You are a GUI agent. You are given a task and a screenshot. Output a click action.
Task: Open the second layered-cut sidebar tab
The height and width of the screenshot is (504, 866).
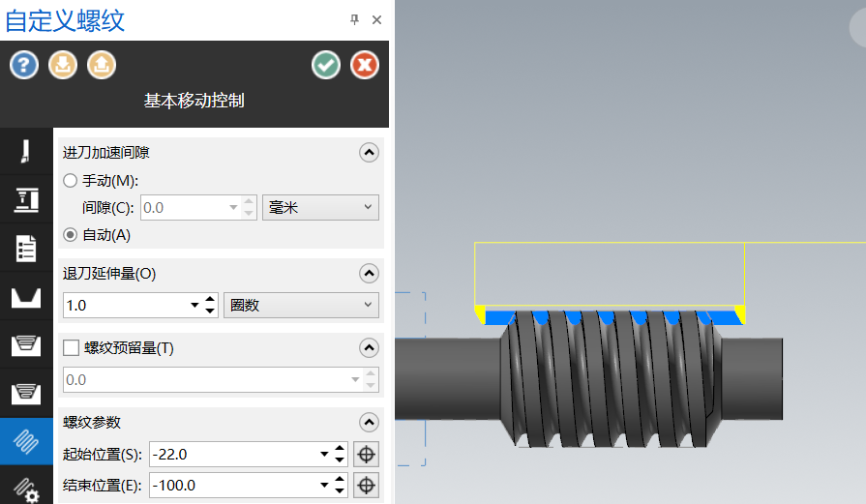26,393
